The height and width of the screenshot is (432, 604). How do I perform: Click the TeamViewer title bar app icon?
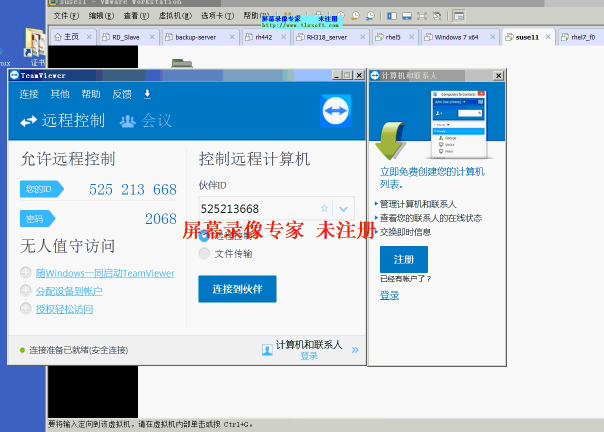[14, 75]
